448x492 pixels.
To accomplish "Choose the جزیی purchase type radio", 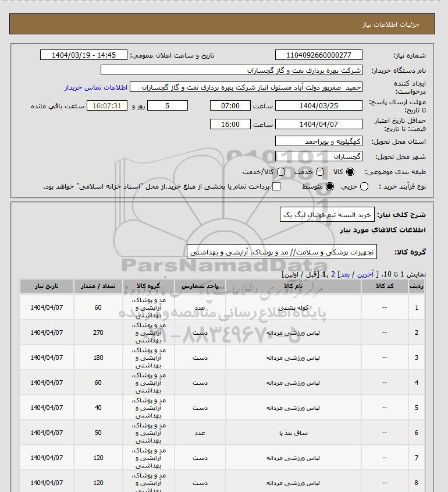I will pyautogui.click(x=364, y=186).
